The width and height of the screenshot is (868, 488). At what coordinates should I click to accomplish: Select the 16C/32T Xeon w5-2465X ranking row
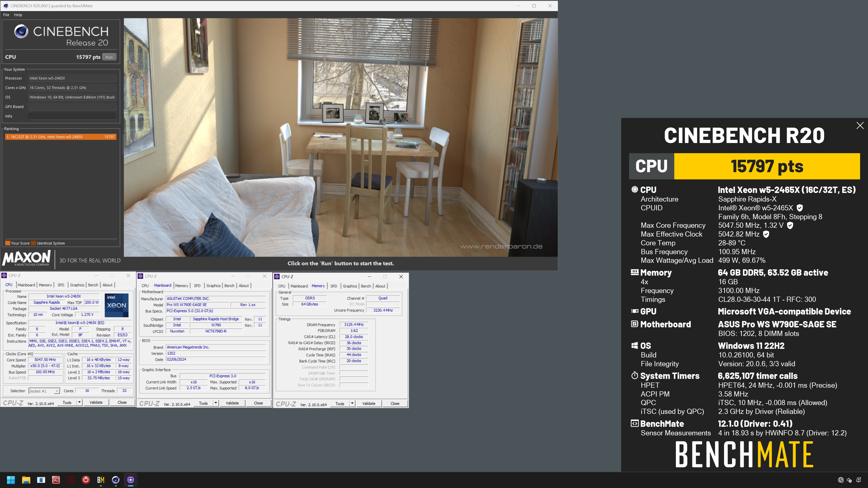coord(61,137)
